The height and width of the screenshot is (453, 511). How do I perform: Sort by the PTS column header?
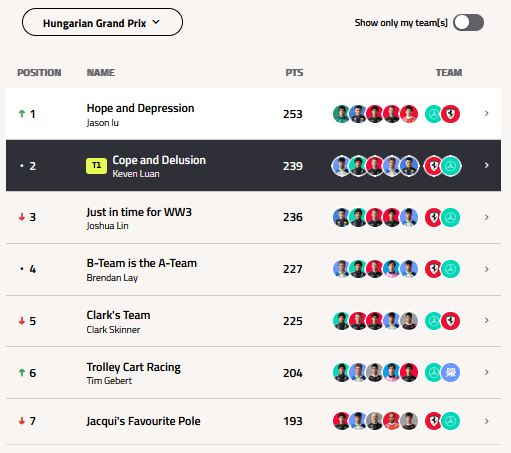point(294,73)
